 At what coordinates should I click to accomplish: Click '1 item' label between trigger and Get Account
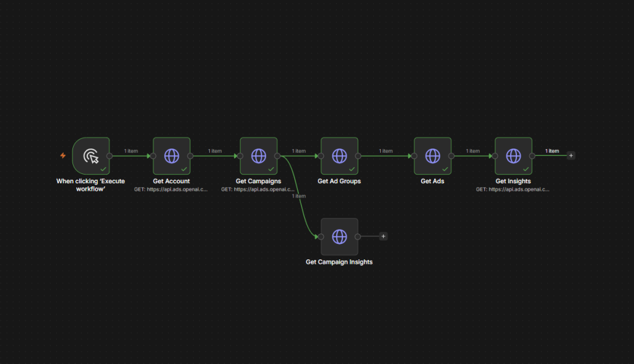click(x=131, y=151)
